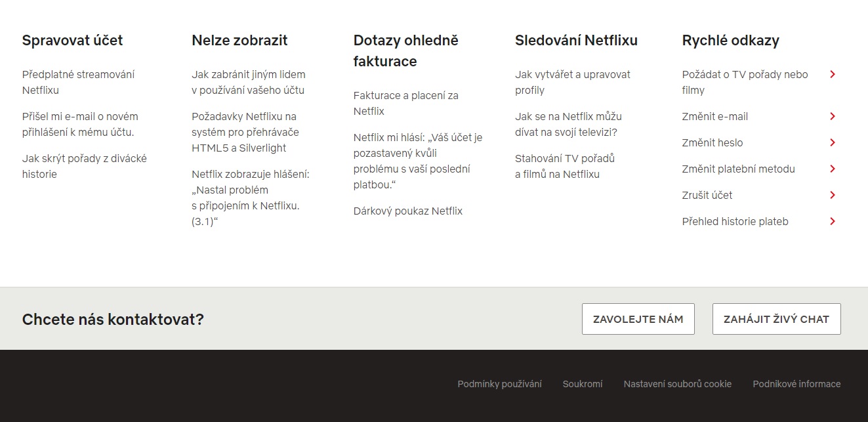Open article on watching Netflix na svojí televizi
Image resolution: width=868 pixels, height=422 pixels.
point(568,124)
